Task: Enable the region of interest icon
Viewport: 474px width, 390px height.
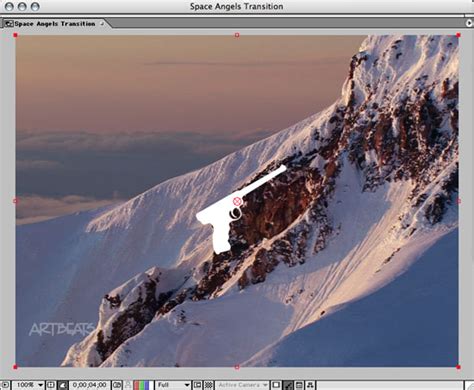Action: pos(198,385)
